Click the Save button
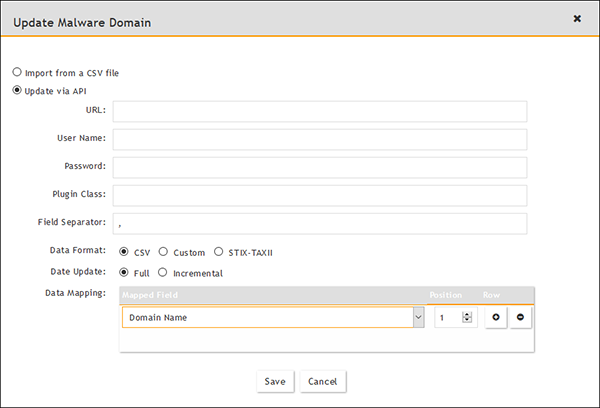The image size is (600, 408). point(275,381)
